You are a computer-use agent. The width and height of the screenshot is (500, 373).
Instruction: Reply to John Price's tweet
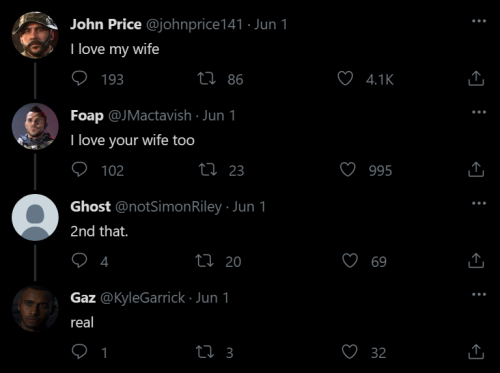click(x=79, y=79)
